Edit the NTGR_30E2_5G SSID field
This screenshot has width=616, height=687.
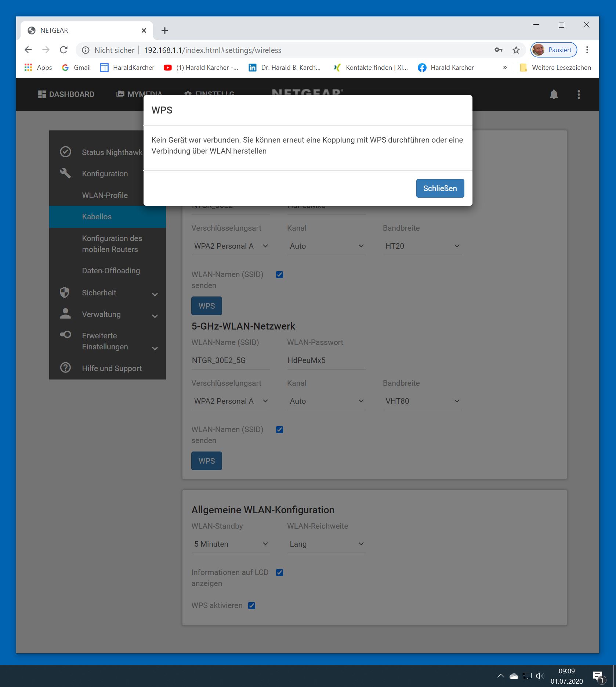(x=231, y=360)
